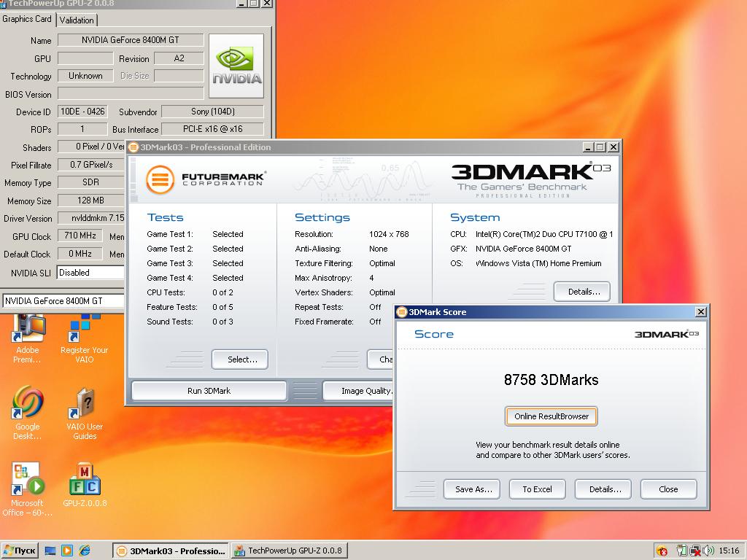Screen dimensions: 747x560
Task: Launch Google Desktop shortcut icon
Action: (x=28, y=413)
